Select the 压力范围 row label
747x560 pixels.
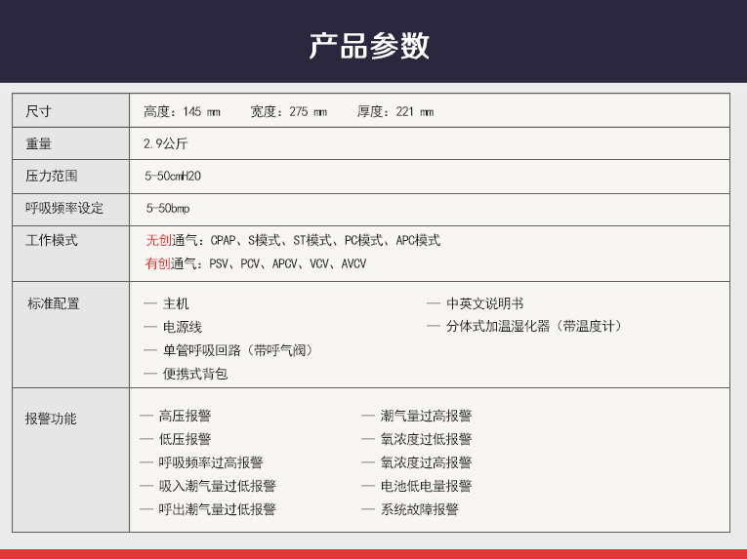tap(51, 177)
